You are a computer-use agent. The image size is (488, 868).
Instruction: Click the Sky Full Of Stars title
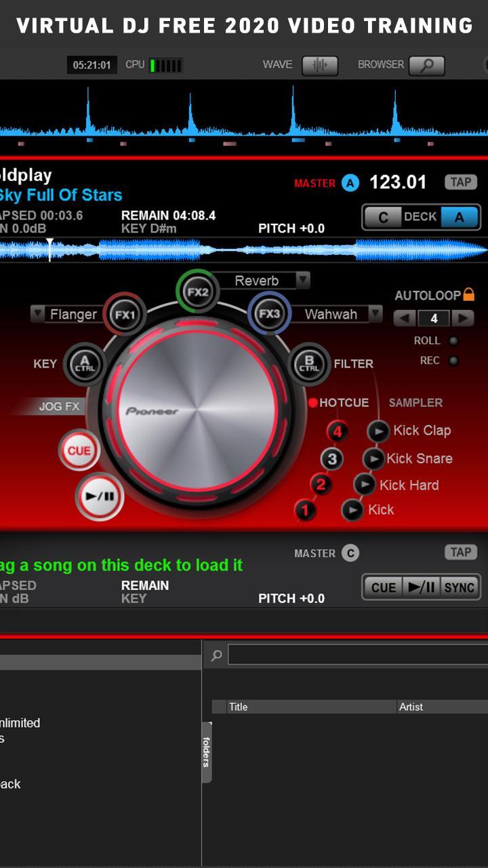coord(61,195)
